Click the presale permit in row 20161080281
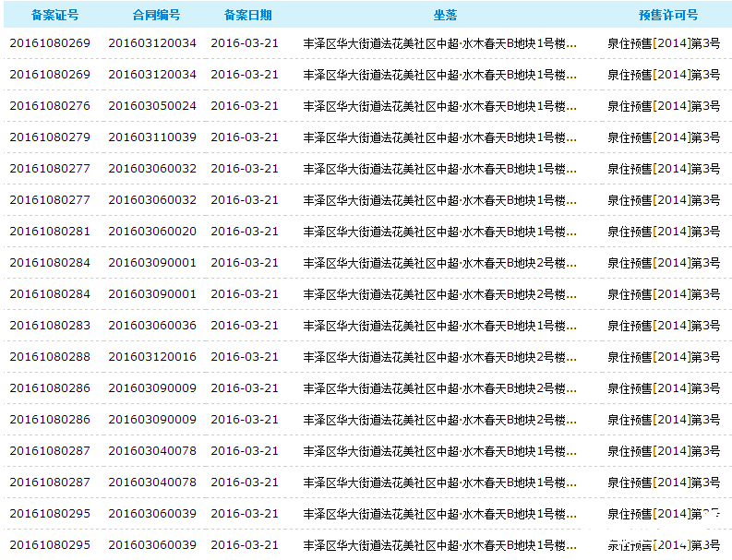The height and width of the screenshot is (560, 732). (664, 232)
